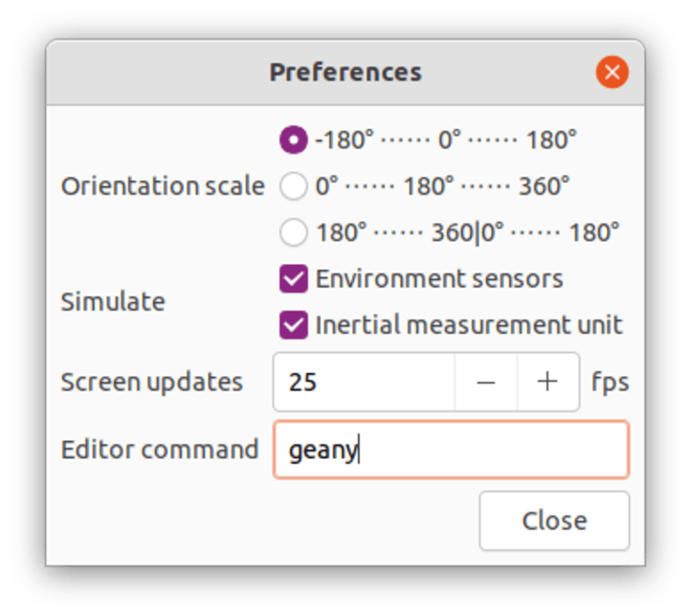Close Preferences with the orange X icon
This screenshot has height=616, width=689.
[612, 72]
